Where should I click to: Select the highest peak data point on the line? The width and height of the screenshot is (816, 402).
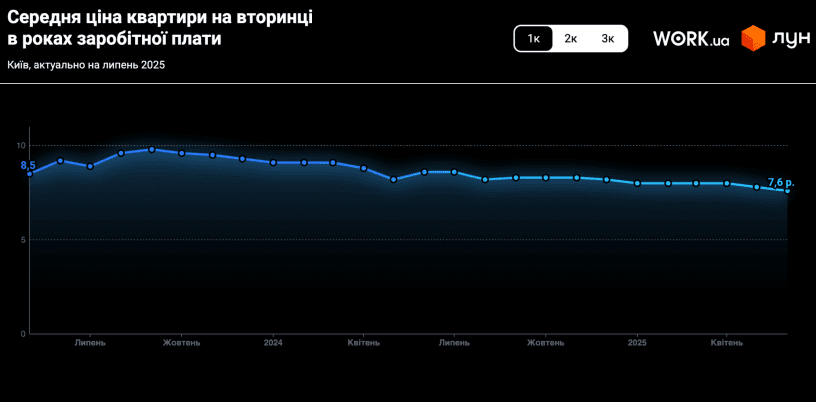[x=151, y=149]
